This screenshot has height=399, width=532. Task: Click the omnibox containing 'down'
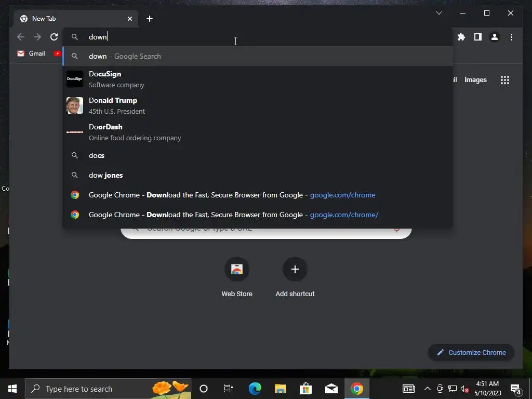click(258, 37)
